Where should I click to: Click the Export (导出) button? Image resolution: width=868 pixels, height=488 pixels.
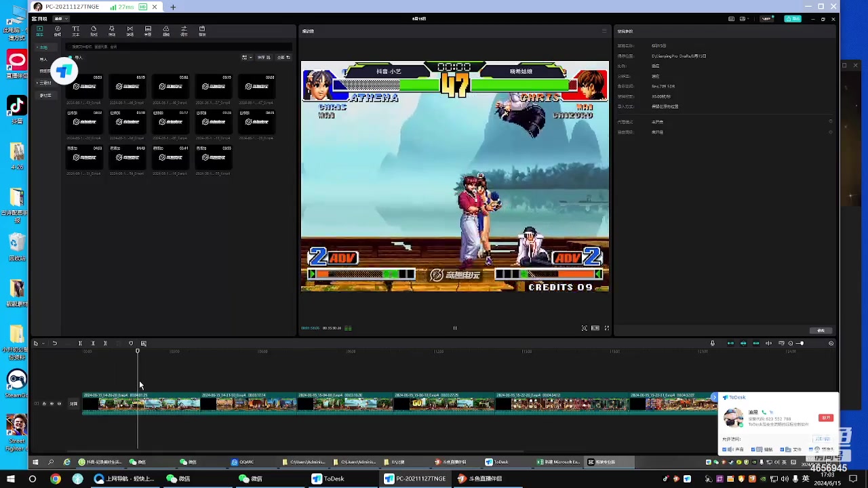click(793, 19)
